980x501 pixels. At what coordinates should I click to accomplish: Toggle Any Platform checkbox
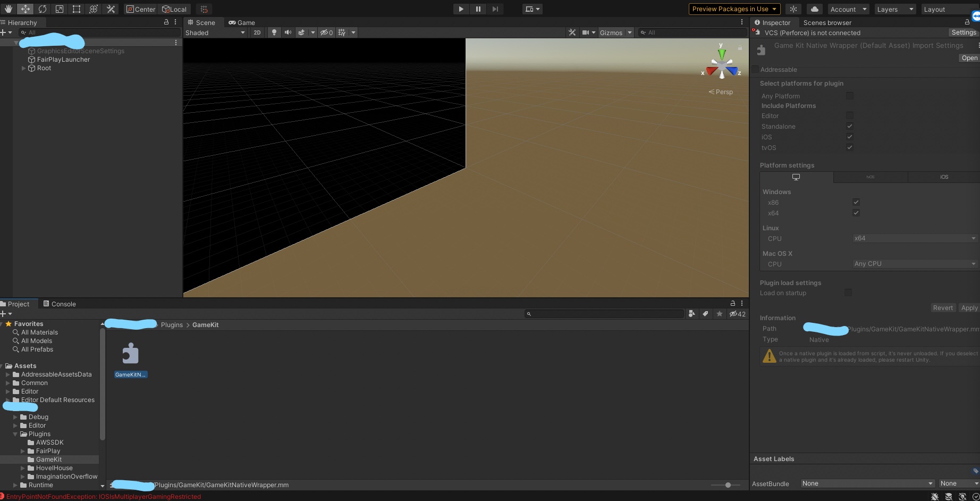tap(850, 96)
